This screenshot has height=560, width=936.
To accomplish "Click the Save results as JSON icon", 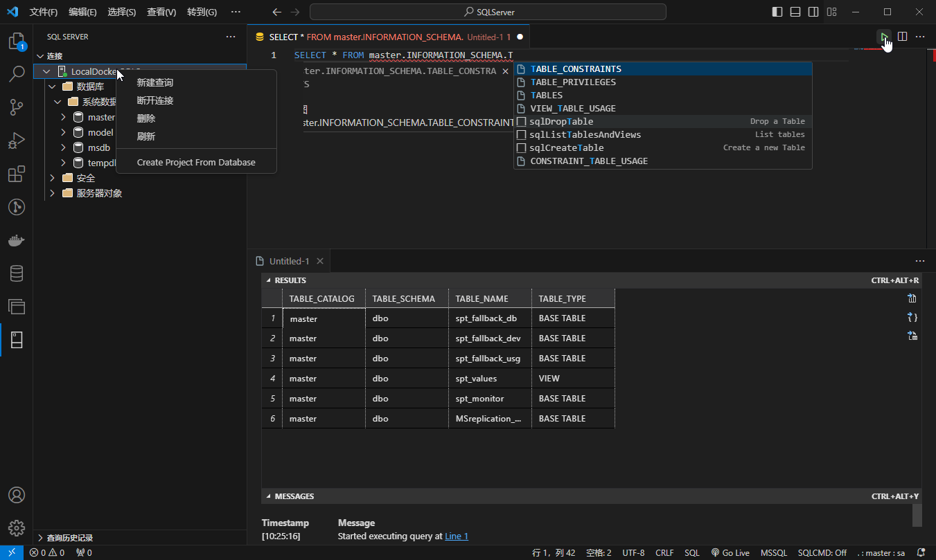I will point(912,317).
